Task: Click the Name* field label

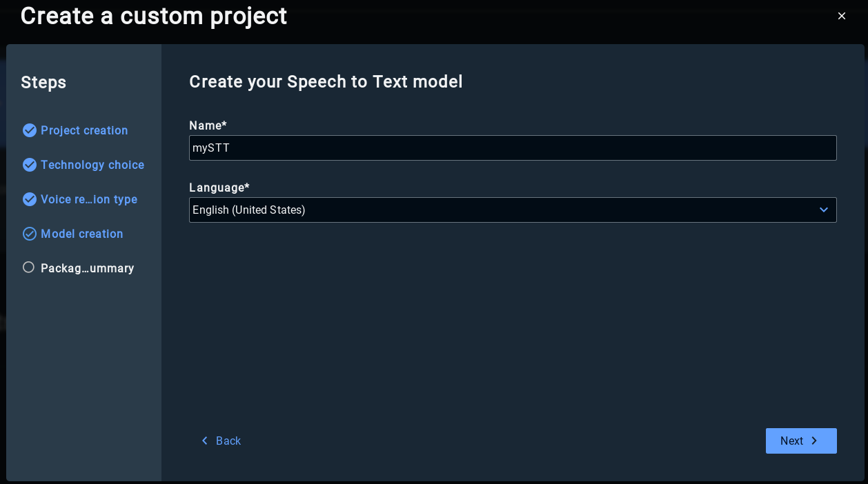Action: click(208, 125)
